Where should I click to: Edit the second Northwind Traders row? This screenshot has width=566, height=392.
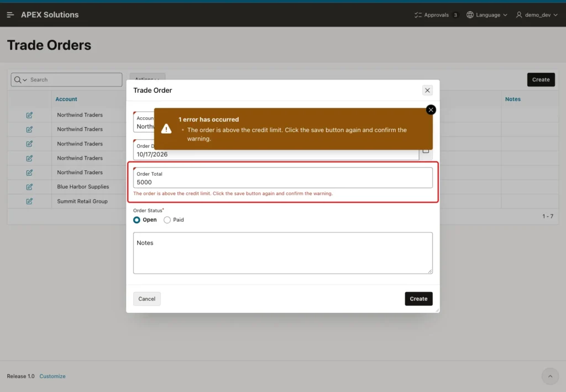point(29,129)
